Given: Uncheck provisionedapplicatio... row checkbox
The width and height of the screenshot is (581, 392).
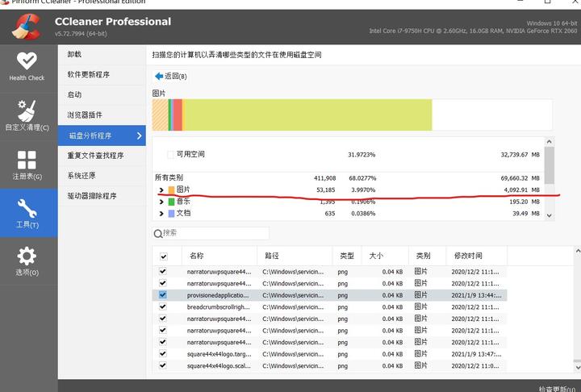Looking at the screenshot, I should 163,295.
